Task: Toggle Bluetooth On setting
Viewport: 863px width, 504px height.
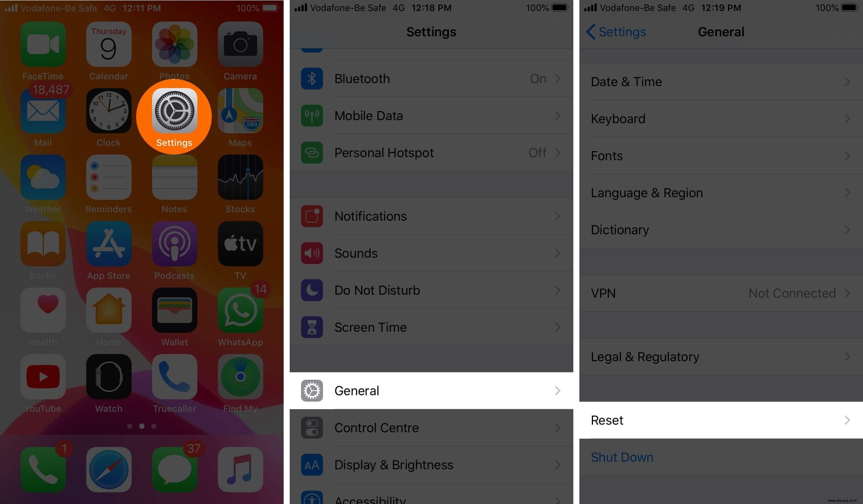Action: click(539, 79)
